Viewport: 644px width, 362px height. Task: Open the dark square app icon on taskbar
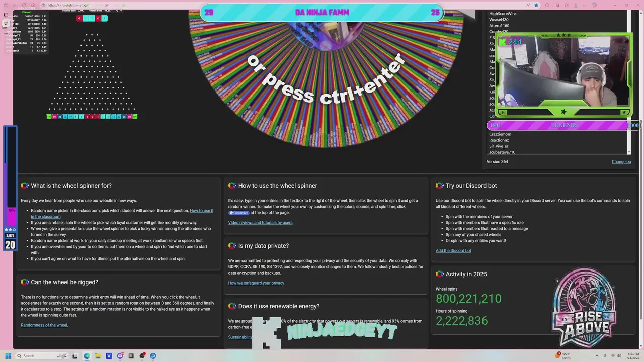[x=131, y=356]
